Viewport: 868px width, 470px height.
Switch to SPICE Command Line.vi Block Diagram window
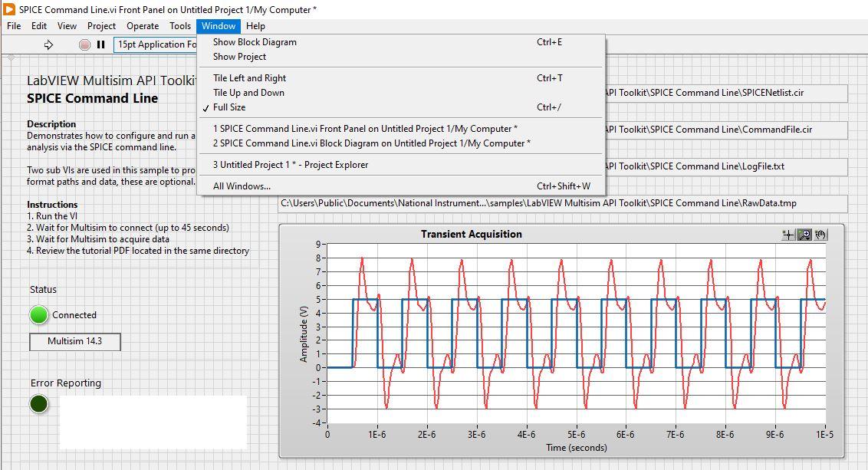(x=399, y=143)
